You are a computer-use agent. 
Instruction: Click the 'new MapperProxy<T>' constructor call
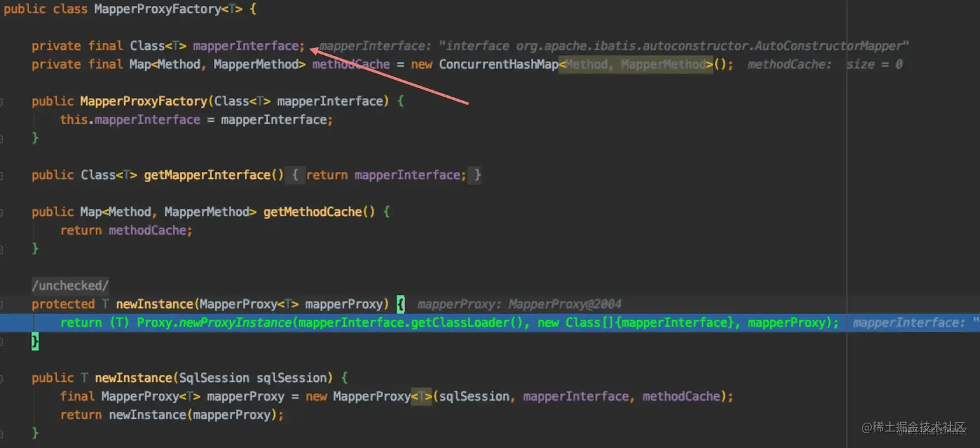[x=369, y=396]
